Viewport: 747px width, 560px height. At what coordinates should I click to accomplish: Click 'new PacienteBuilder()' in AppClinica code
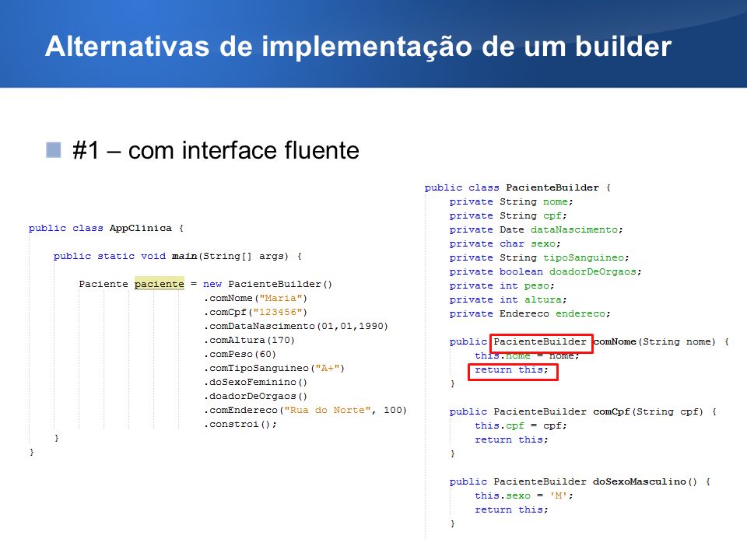click(x=267, y=285)
